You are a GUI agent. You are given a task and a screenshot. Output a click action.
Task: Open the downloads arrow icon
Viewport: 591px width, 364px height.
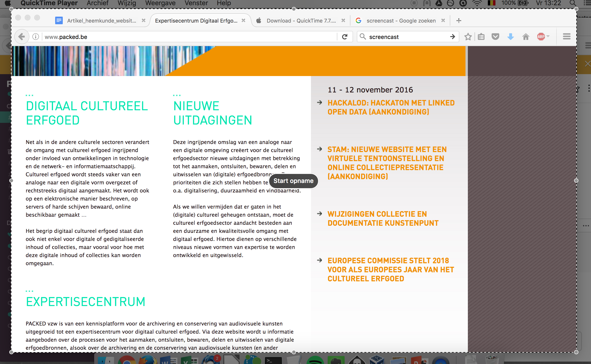pos(510,37)
